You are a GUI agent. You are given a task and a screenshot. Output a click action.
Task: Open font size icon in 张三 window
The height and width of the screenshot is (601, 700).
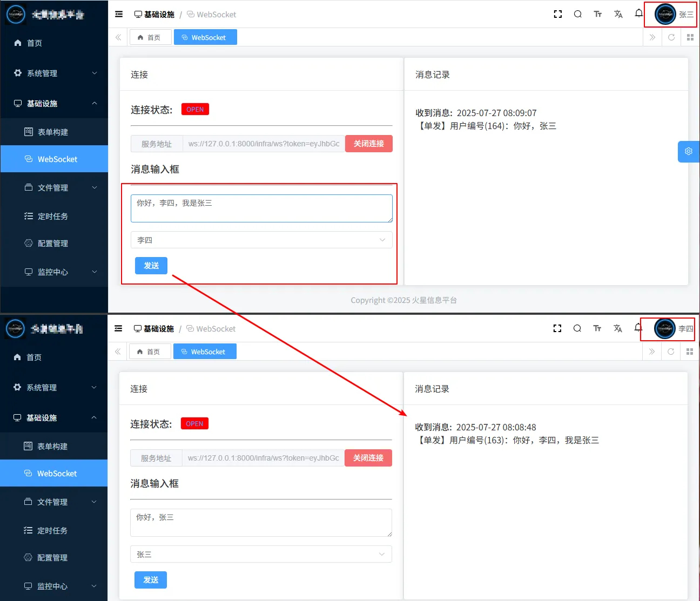click(598, 15)
